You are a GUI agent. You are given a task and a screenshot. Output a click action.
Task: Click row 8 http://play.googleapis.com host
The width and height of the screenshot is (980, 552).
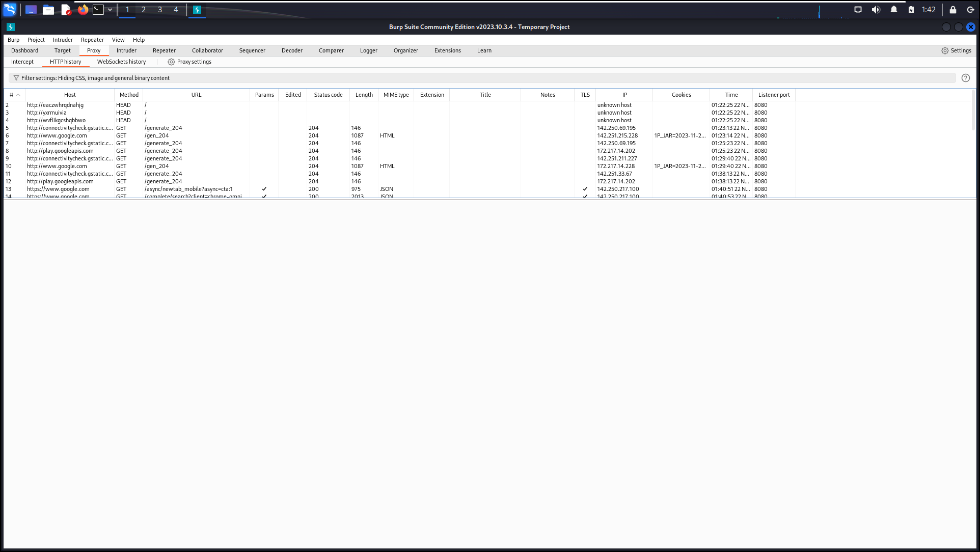(x=60, y=151)
